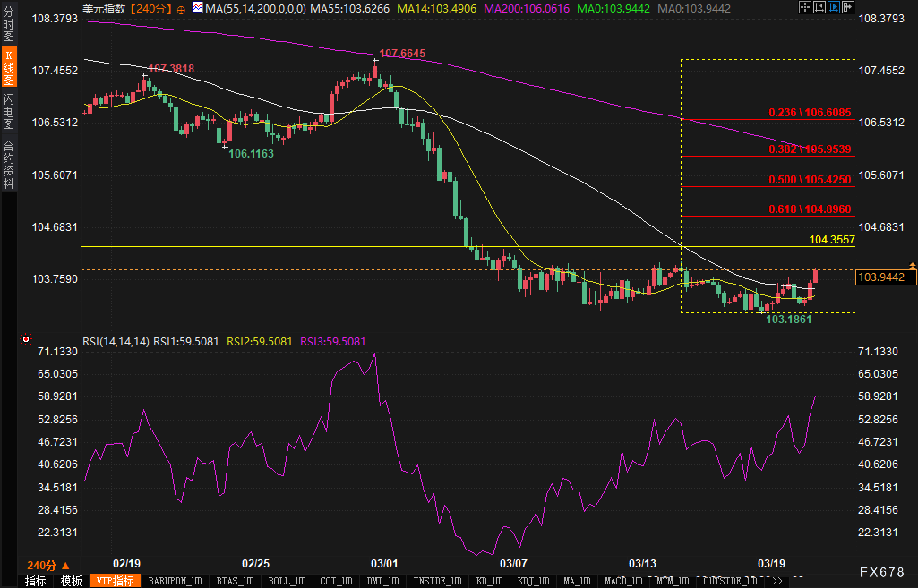Image resolution: width=918 pixels, height=588 pixels.
Task: Click the scroll-chart-right arrow icon
Action: coord(848,7)
